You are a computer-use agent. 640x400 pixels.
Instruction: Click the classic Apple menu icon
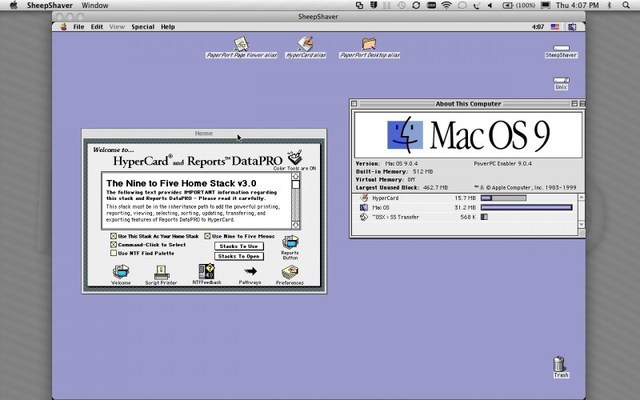[x=63, y=27]
